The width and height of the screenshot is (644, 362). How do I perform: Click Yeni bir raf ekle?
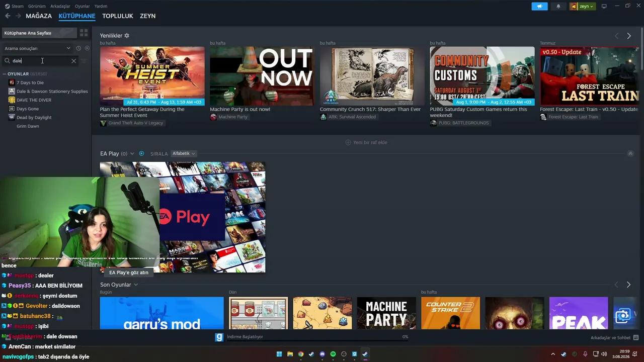tap(366, 142)
